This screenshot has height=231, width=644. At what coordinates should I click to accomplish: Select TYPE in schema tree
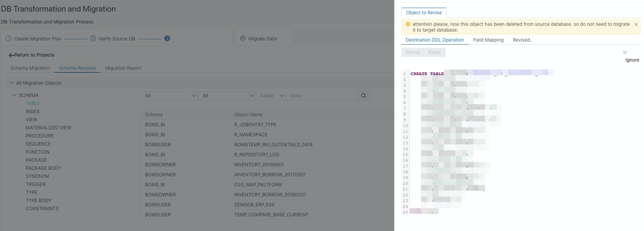[x=32, y=192]
